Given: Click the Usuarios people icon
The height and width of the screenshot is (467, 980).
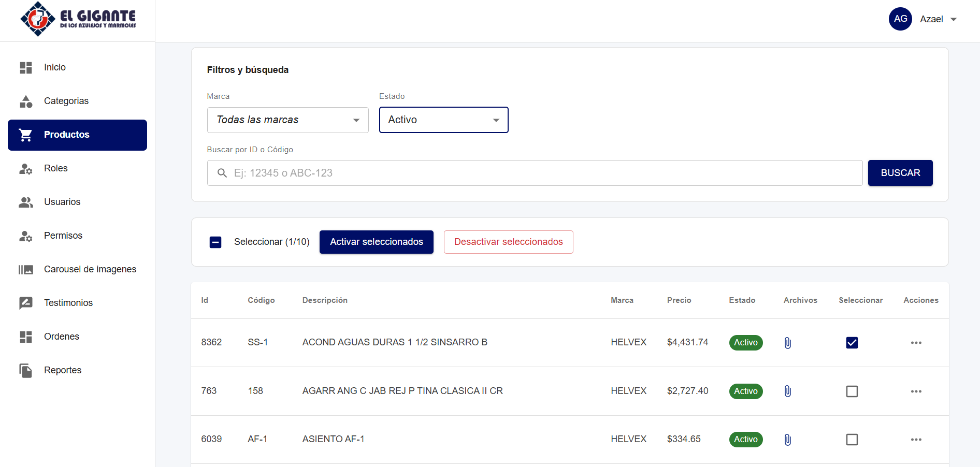Looking at the screenshot, I should coord(25,202).
